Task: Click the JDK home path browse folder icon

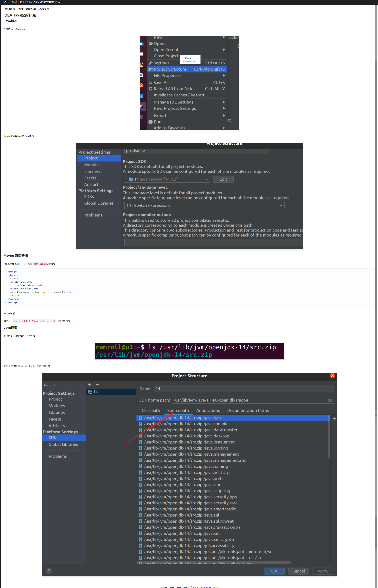Action: tap(330, 400)
